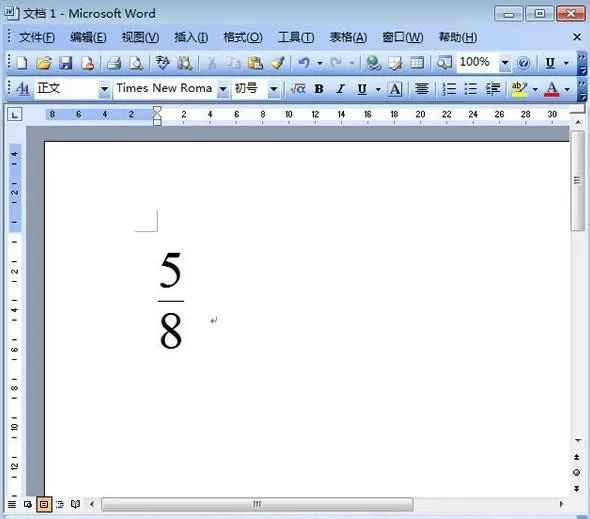Highlight text with the highlighter icon

click(x=519, y=89)
